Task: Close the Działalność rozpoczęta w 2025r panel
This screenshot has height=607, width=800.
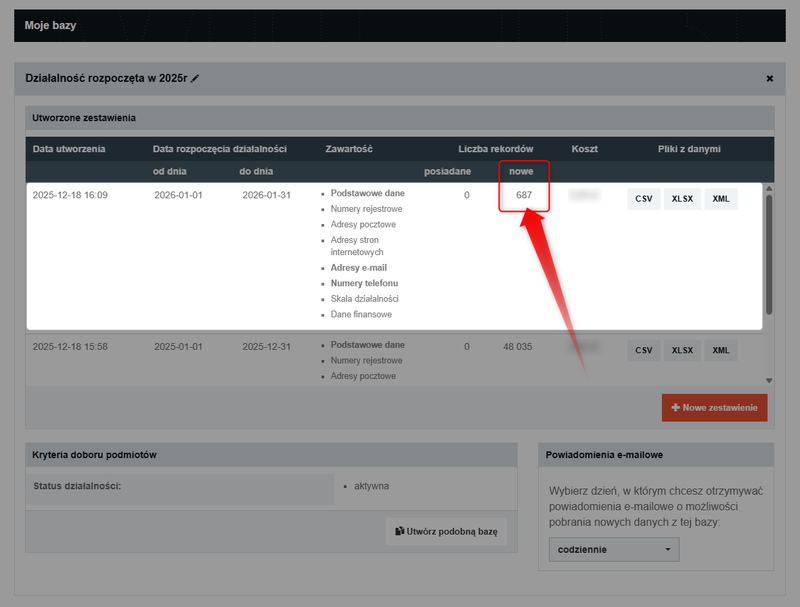Action: [770, 78]
